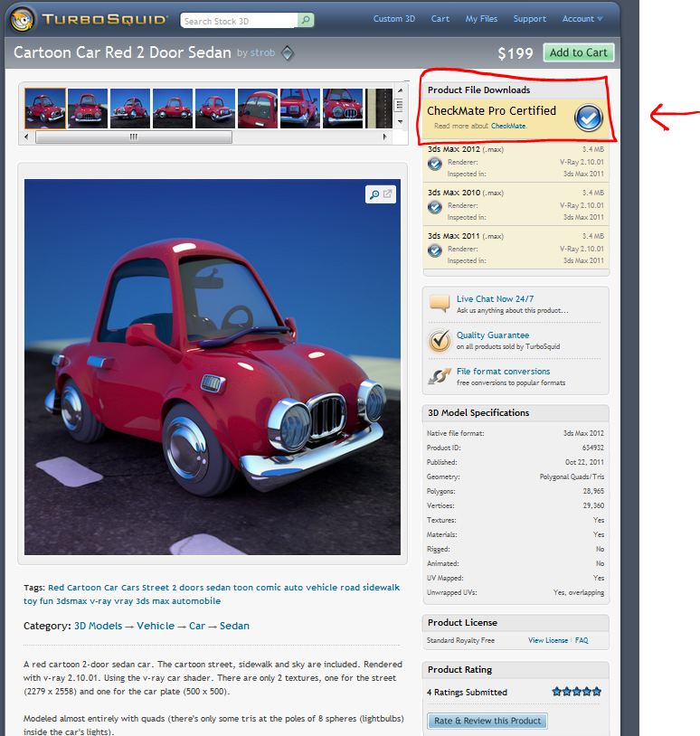Select the 3ds Max 2012 file checkmark

tap(435, 163)
